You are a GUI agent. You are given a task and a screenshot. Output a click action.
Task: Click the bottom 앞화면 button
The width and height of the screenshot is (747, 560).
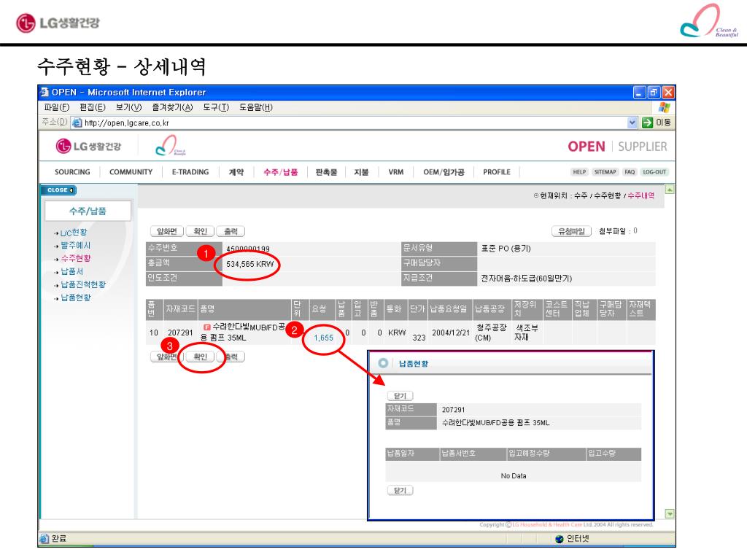167,357
